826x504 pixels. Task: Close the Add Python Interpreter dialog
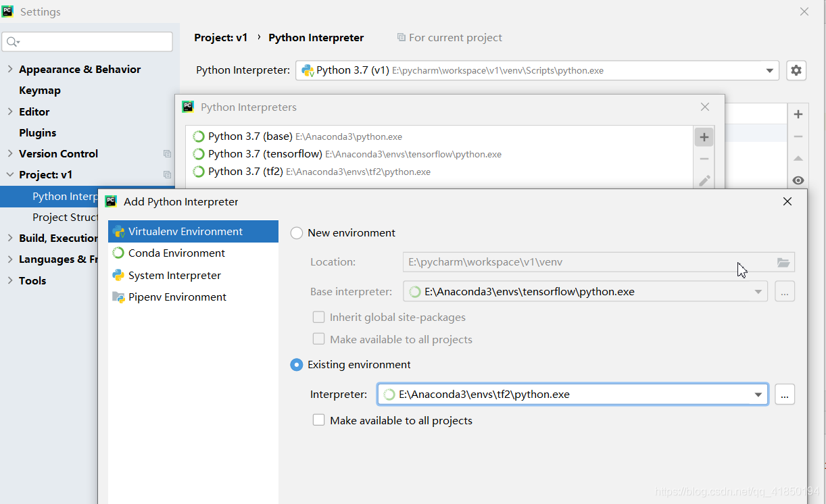click(787, 201)
